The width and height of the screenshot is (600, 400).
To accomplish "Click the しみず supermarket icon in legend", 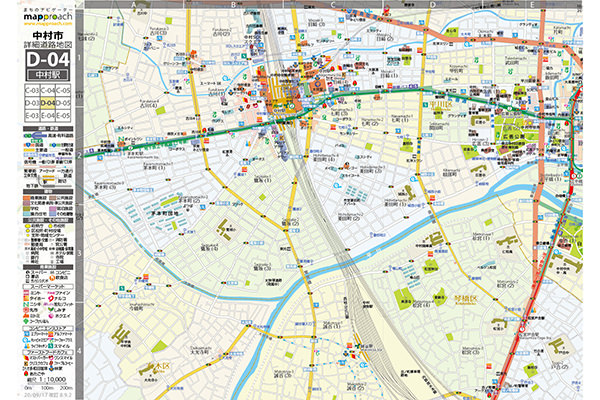I will point(51,309).
